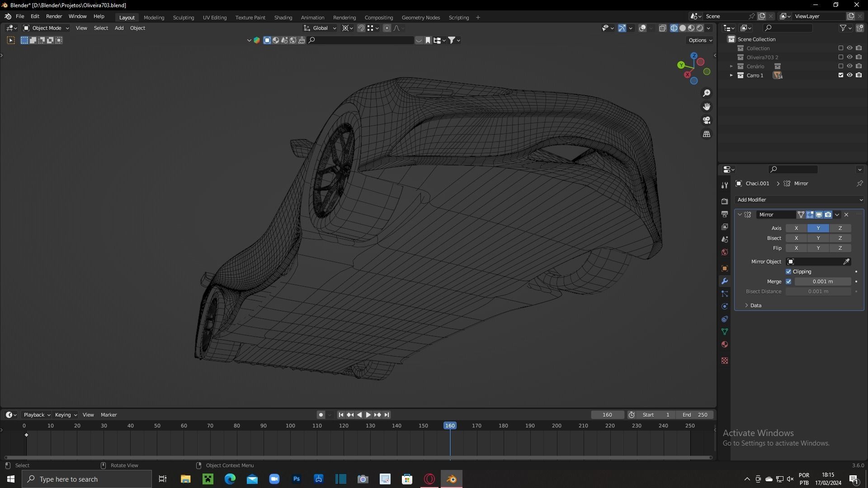Image resolution: width=868 pixels, height=488 pixels.
Task: Expand the Carro 1 collection
Action: pyautogui.click(x=731, y=75)
